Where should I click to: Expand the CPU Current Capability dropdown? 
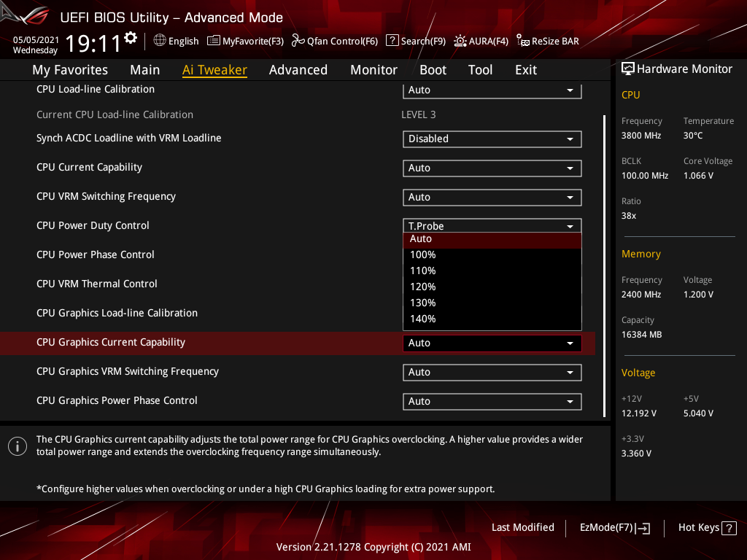pyautogui.click(x=492, y=168)
